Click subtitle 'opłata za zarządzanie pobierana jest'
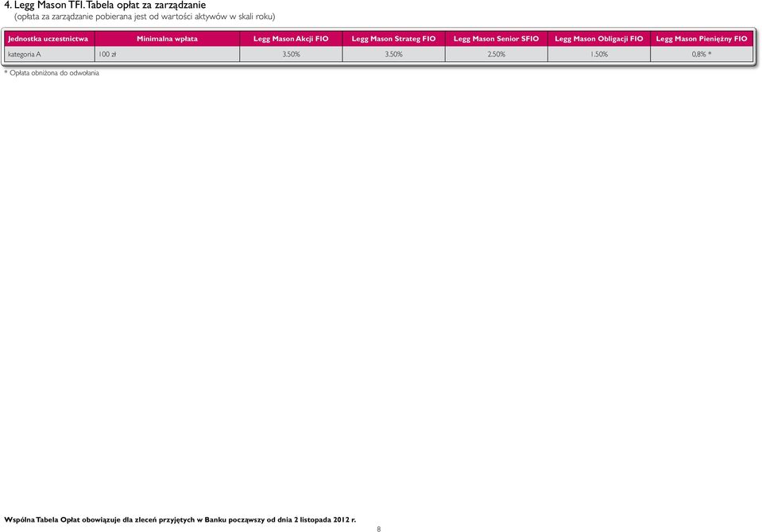This screenshot has width=762, height=532. click(x=81, y=17)
